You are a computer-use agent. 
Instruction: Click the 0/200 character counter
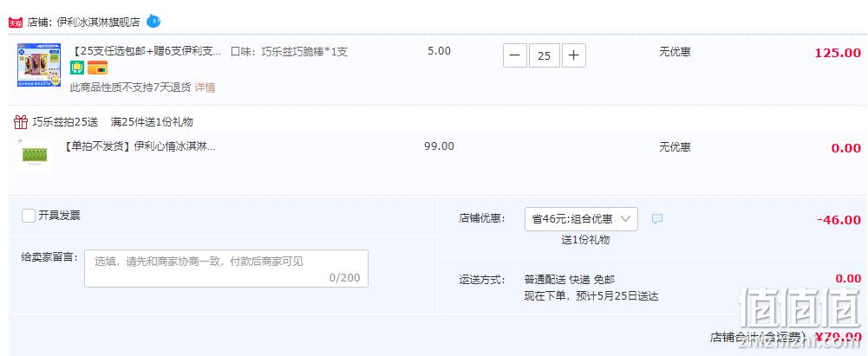tap(344, 277)
